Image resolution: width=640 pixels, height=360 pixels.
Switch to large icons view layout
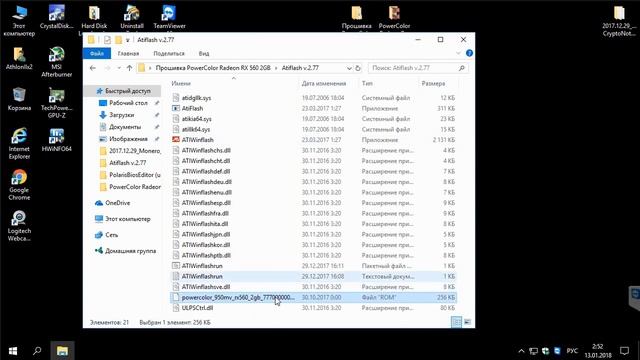[x=467, y=322]
